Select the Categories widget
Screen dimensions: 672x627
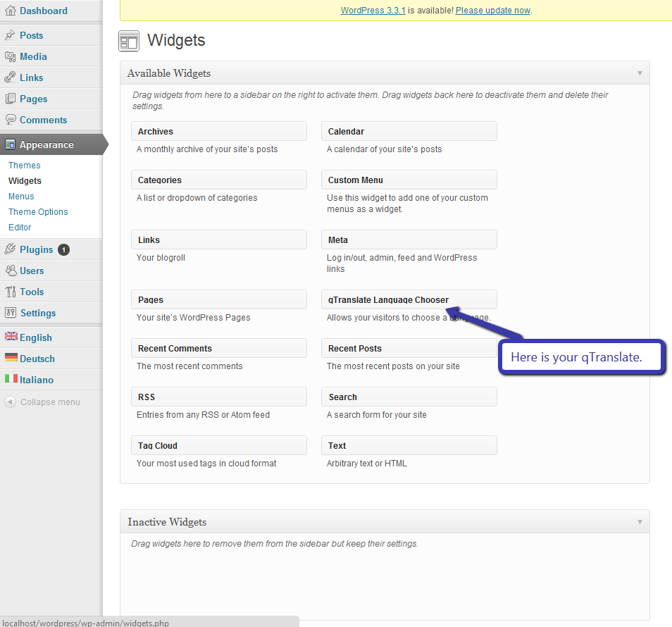(219, 180)
